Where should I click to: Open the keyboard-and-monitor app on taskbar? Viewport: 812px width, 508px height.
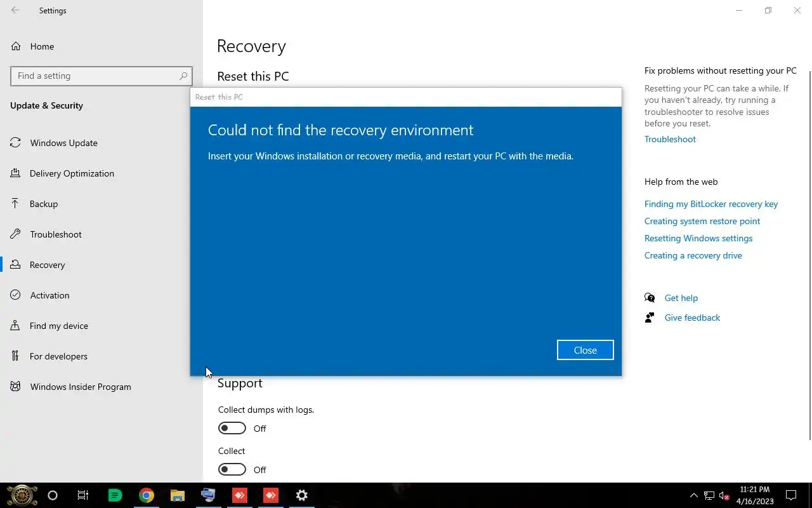pyautogui.click(x=208, y=495)
